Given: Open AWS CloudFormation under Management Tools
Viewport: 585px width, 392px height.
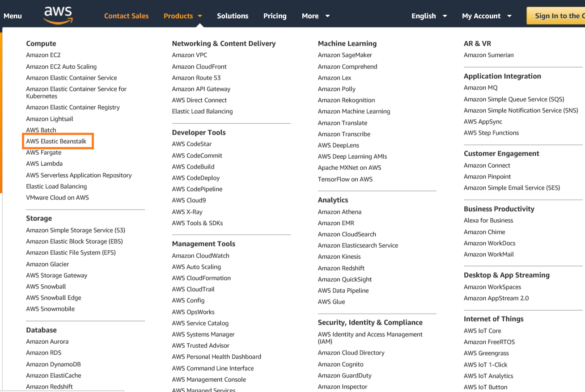Looking at the screenshot, I should coord(201,278).
